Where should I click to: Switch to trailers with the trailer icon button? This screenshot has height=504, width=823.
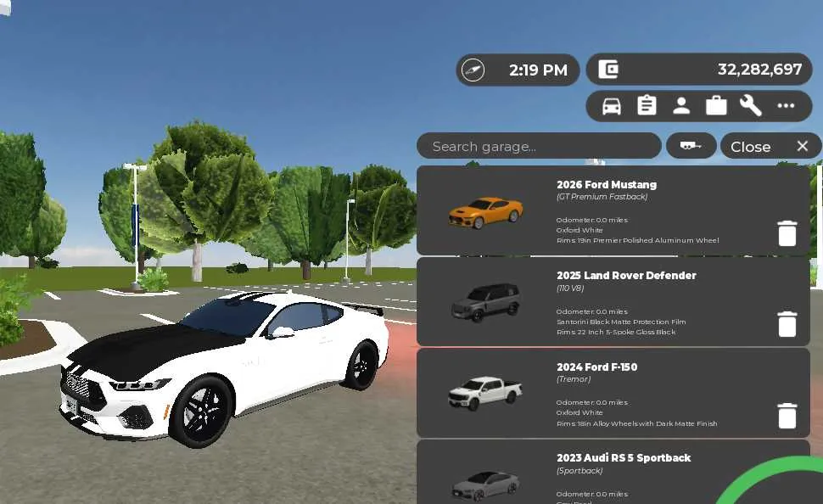point(691,145)
